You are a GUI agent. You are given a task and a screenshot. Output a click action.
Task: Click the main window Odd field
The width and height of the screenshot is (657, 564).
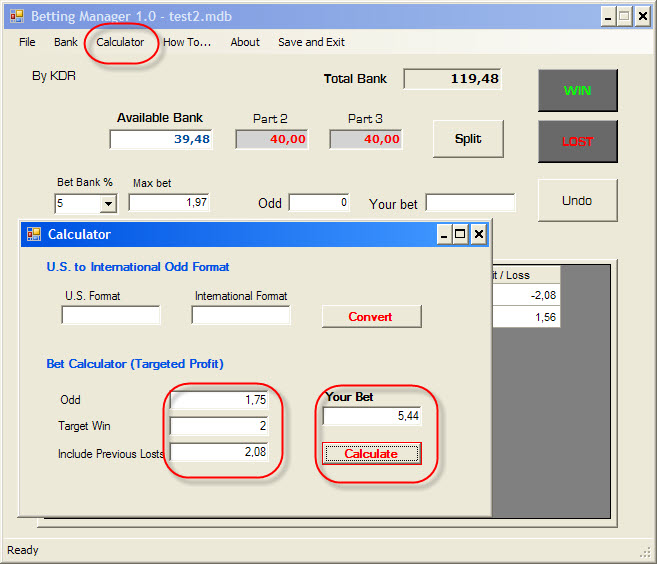point(319,203)
